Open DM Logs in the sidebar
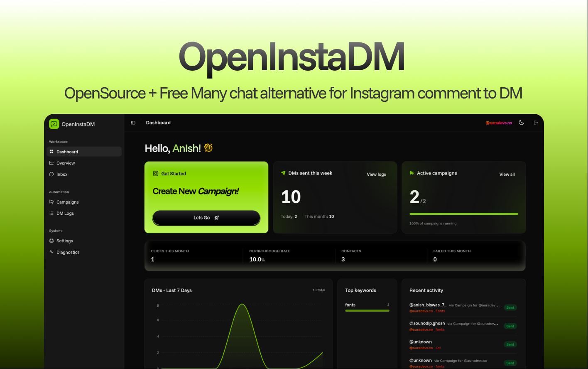The height and width of the screenshot is (369, 588). tap(84, 213)
